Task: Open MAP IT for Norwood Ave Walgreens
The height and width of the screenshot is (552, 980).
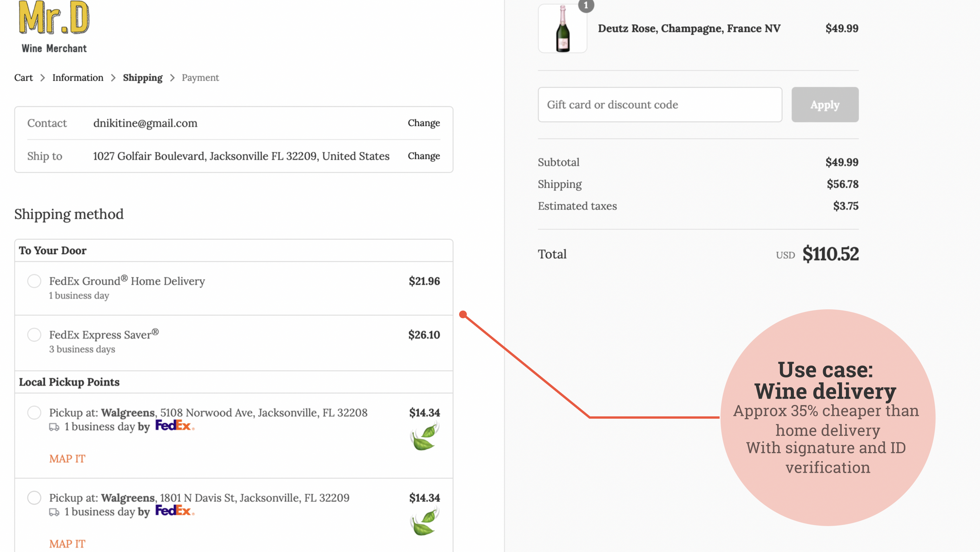Action: [x=67, y=458]
